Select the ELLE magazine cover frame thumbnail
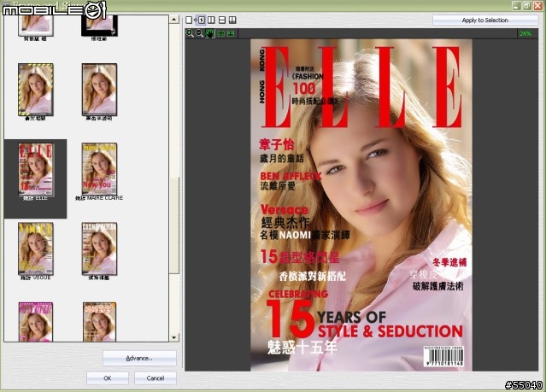This screenshot has width=546, height=392. point(36,169)
